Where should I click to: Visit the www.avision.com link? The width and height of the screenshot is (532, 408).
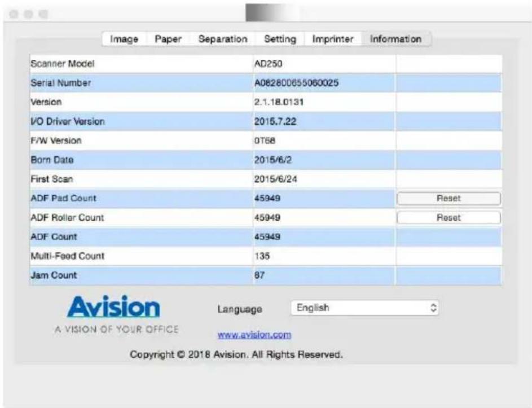coord(254,335)
